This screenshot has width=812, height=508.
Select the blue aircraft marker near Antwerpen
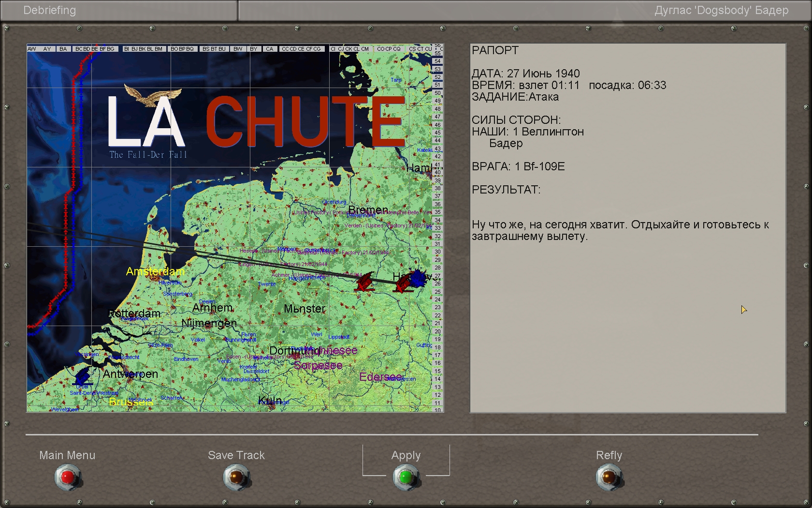coord(83,376)
